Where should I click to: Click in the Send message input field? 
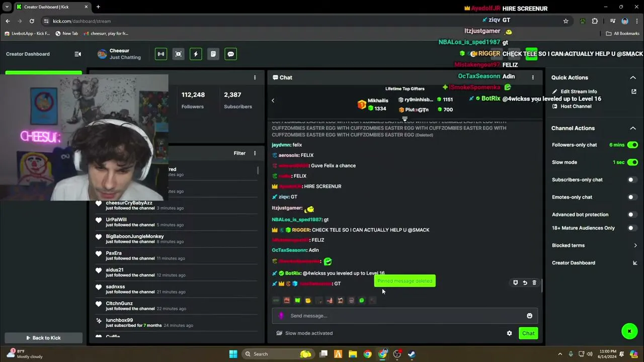coord(405,316)
